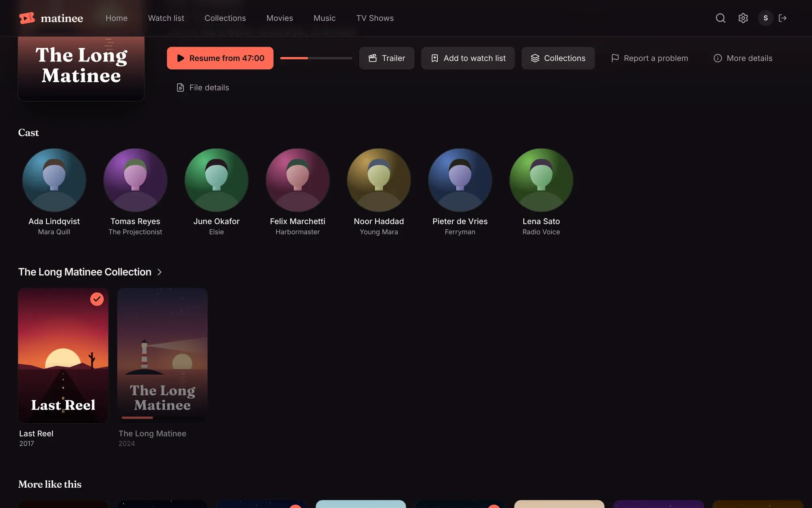The height and width of the screenshot is (508, 812).
Task: Click the Last Reel title text
Action: coord(36,434)
